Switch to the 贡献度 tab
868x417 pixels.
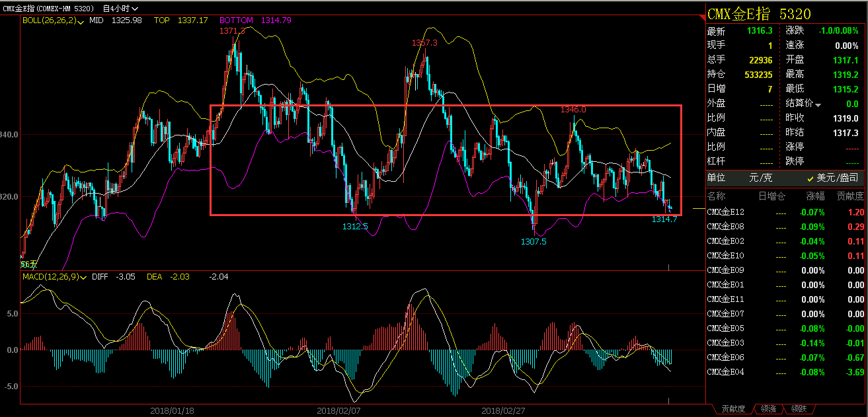(x=733, y=409)
